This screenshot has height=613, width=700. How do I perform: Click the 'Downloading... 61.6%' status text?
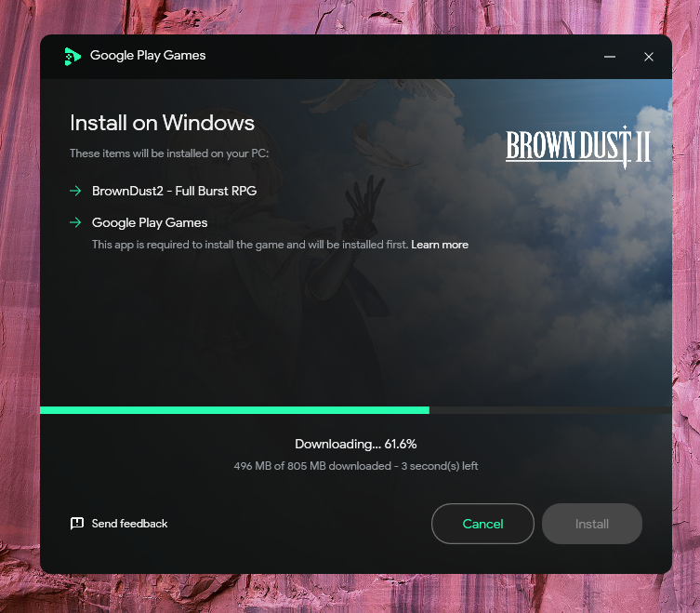point(356,444)
